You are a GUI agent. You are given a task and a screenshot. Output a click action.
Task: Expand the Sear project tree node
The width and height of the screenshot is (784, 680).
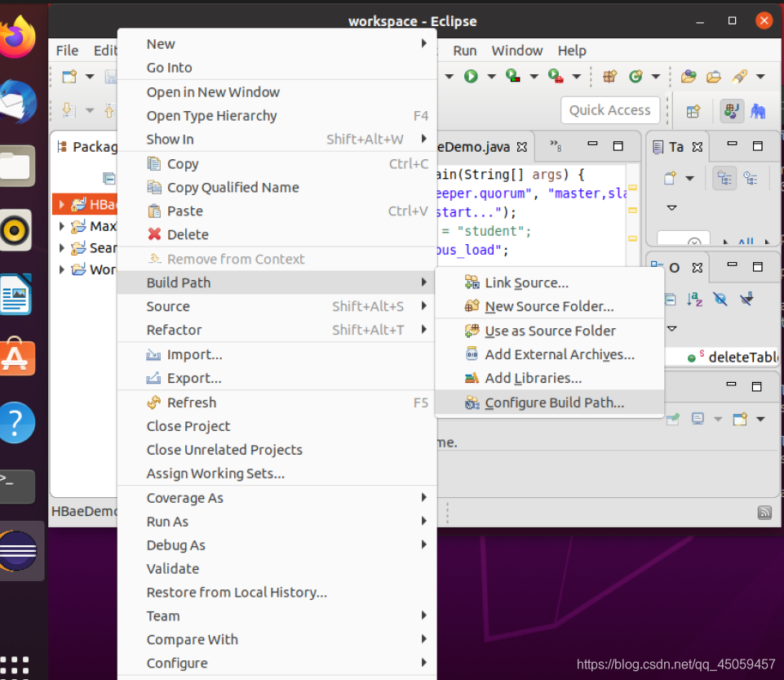tap(61, 247)
